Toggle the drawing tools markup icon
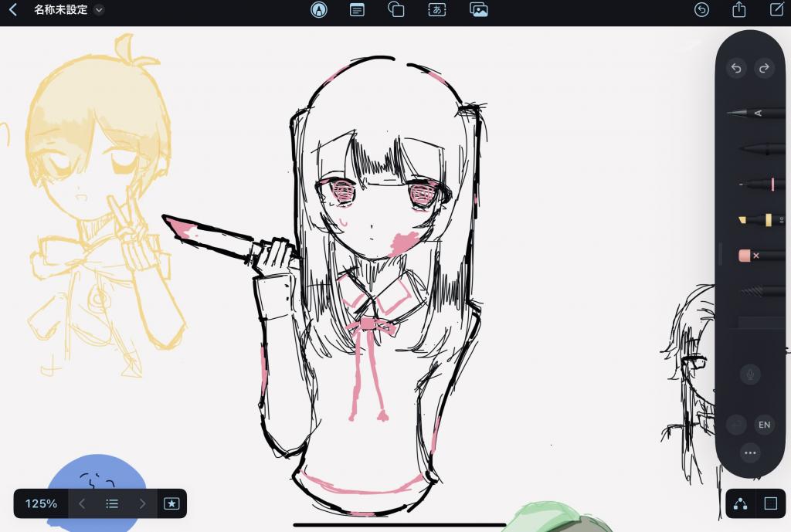The image size is (791, 532). pos(318,10)
